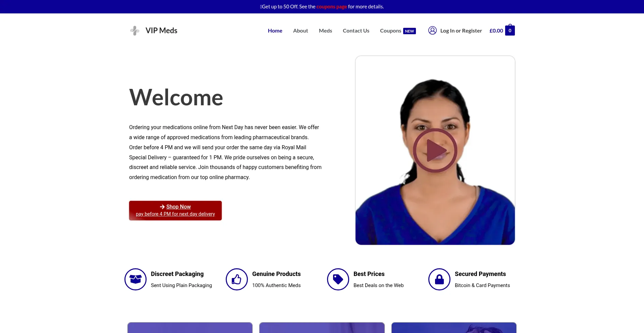Viewport: 644px width, 333px height.
Task: Click the NEW badge beside Coupons
Action: 410,31
